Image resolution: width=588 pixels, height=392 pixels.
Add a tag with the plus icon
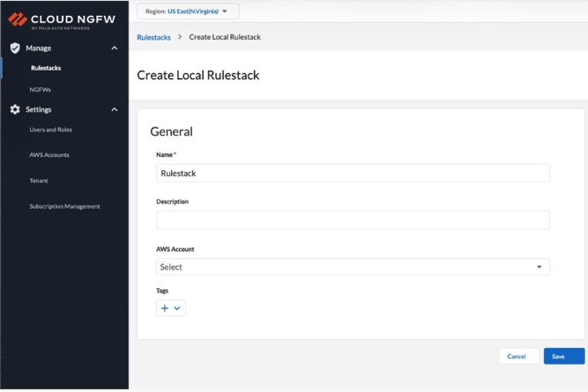165,308
